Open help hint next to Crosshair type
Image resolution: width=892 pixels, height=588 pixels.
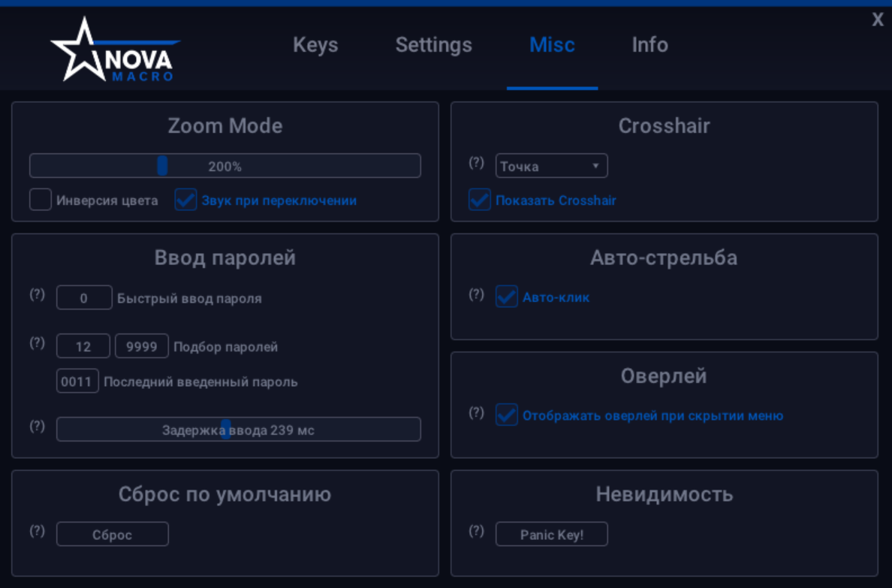pyautogui.click(x=476, y=163)
